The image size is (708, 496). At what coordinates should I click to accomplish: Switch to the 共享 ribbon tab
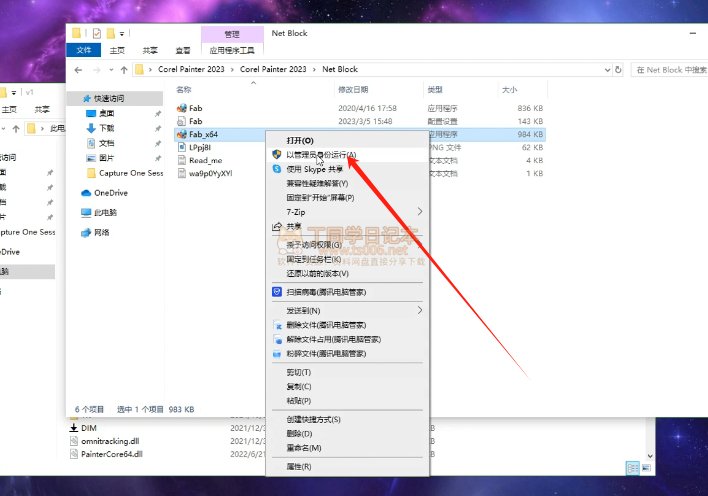tap(150, 50)
